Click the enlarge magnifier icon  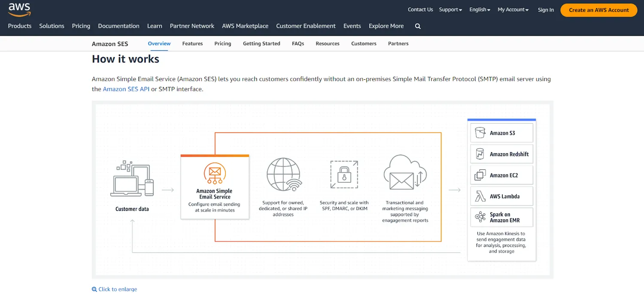pos(94,289)
